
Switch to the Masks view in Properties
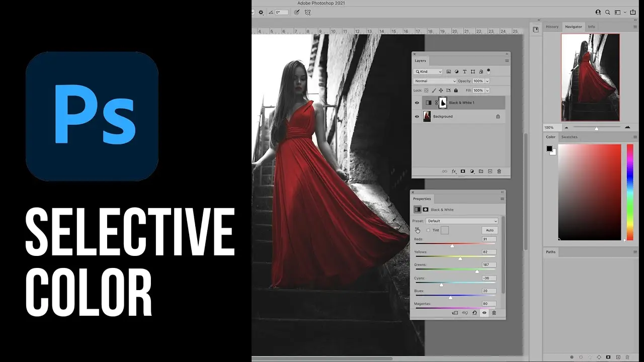point(426,210)
